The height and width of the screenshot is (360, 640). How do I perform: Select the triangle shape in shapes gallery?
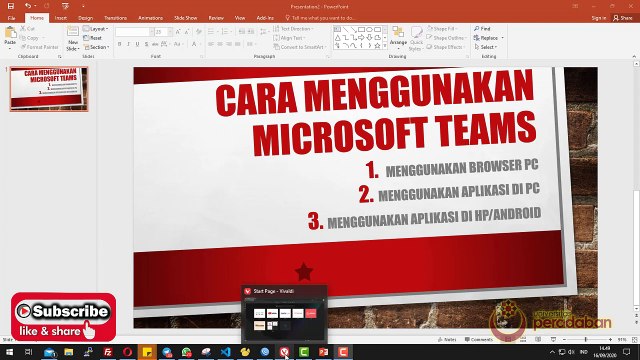pos(338,38)
